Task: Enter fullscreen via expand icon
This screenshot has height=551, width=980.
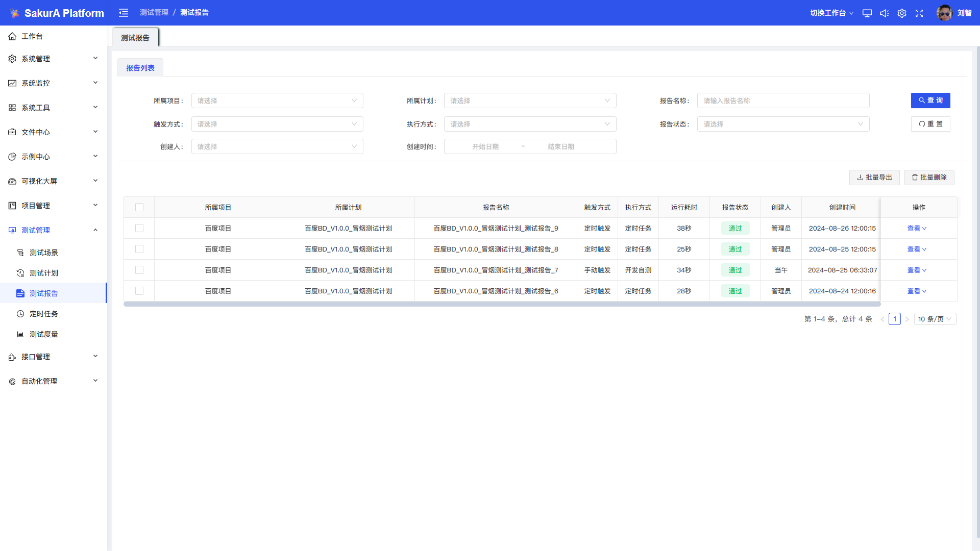Action: 919,13
